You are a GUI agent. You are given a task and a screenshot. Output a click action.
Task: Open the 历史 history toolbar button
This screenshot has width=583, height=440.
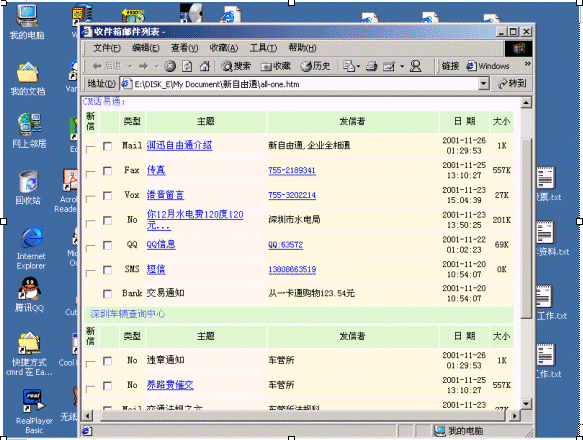click(x=315, y=66)
